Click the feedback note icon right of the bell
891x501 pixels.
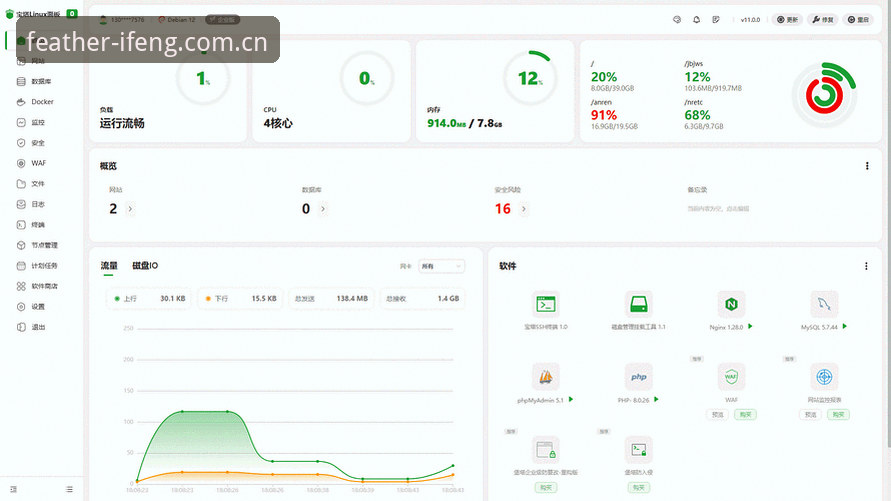click(716, 19)
